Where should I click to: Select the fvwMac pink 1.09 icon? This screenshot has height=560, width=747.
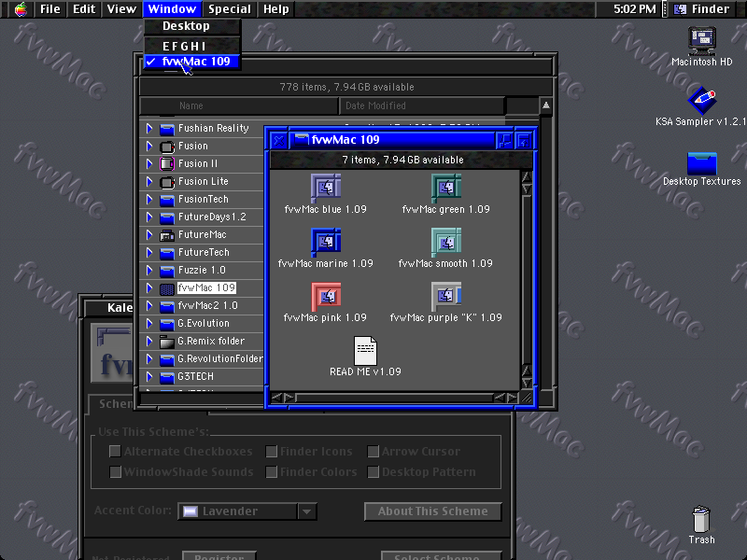point(326,295)
